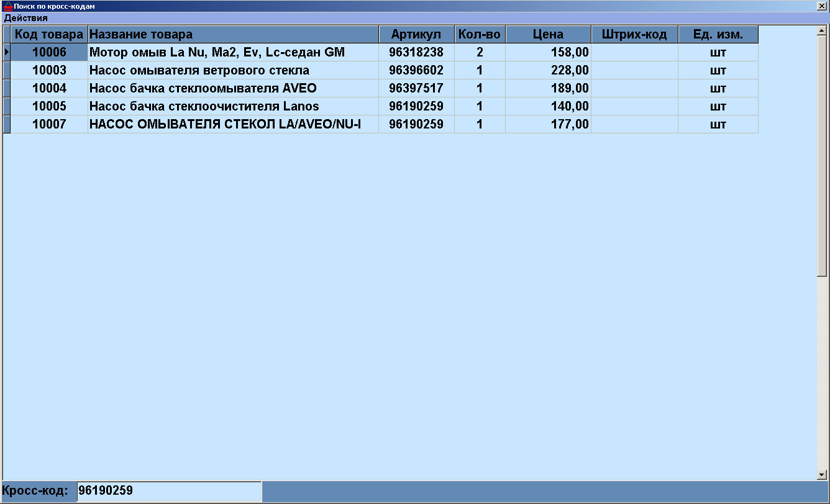The width and height of the screenshot is (830, 504).
Task: Click quantity 2 in the 10006 row
Action: (x=480, y=53)
